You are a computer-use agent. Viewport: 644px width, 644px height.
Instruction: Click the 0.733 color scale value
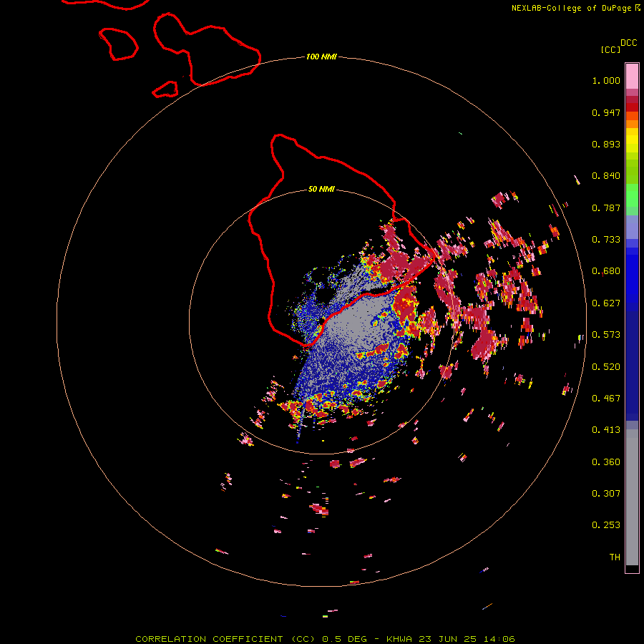606,240
